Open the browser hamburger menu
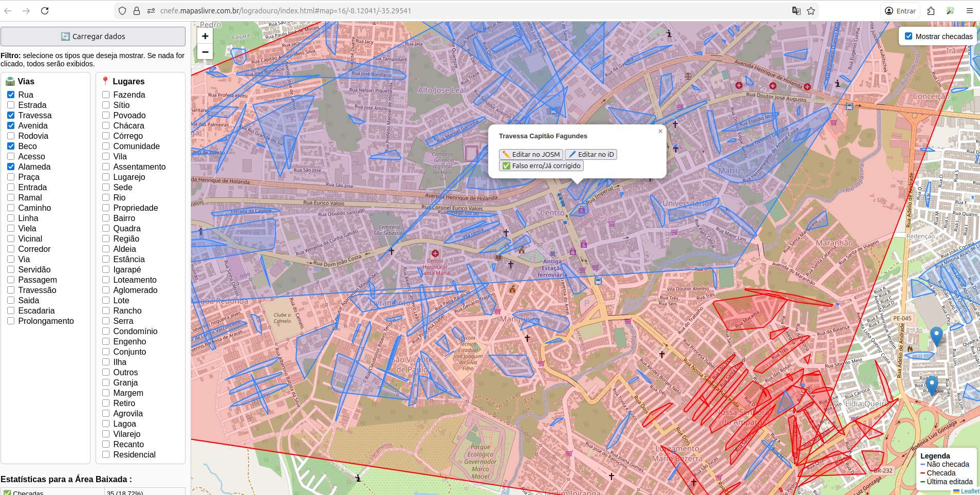Screen dimensions: 980x495 point(969,11)
